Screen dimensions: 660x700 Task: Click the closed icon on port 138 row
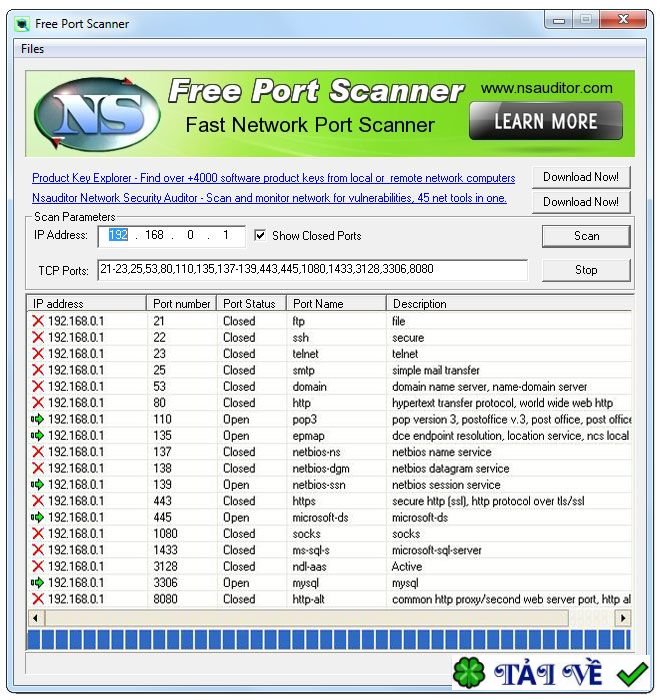[x=38, y=468]
